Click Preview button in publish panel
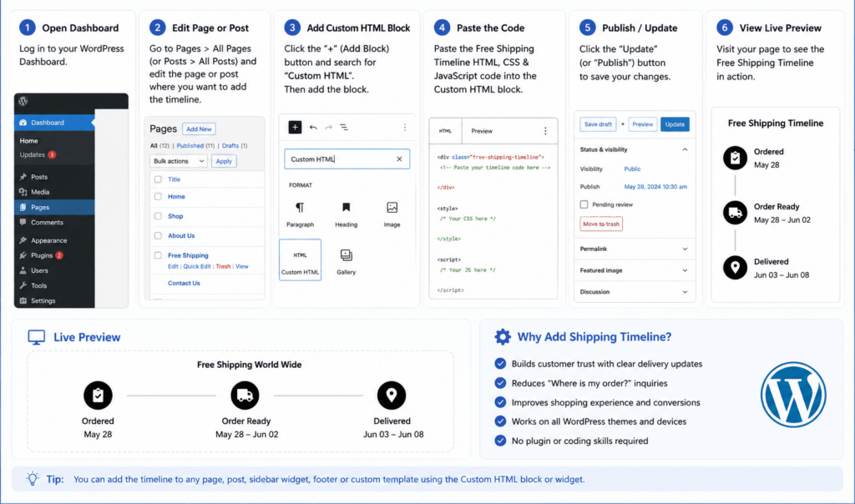This screenshot has width=855, height=504. click(642, 124)
